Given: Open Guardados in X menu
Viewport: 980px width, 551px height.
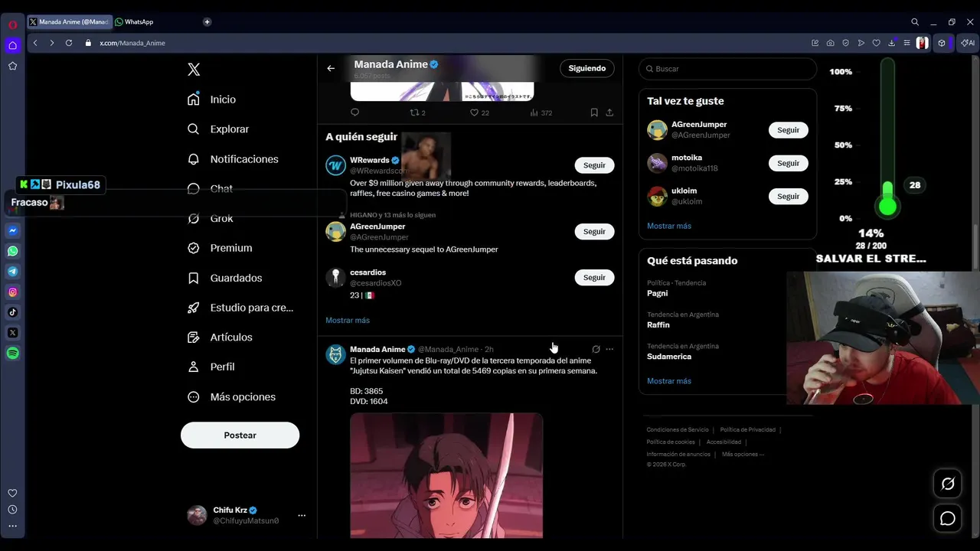Looking at the screenshot, I should (x=224, y=278).
